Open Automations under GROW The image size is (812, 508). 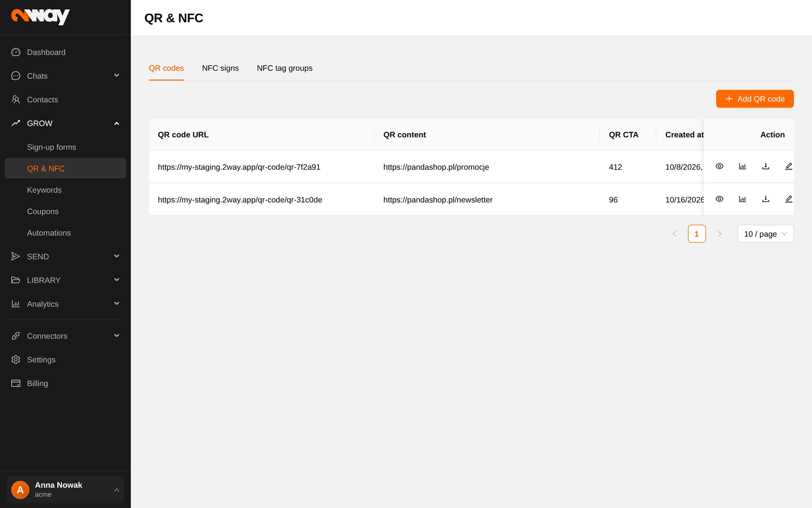(65, 233)
